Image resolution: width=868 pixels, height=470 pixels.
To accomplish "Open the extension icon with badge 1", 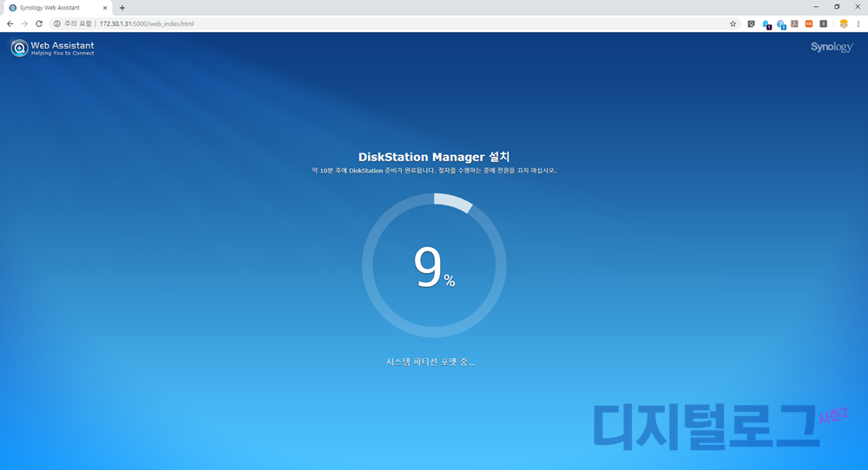I will pyautogui.click(x=766, y=24).
